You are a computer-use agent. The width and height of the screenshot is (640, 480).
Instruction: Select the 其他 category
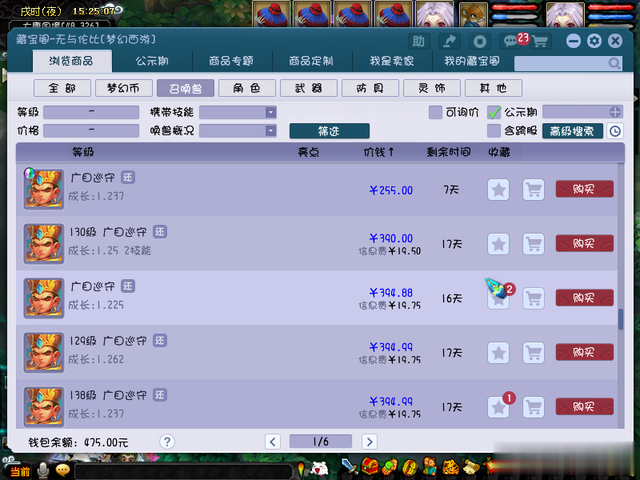pyautogui.click(x=493, y=88)
